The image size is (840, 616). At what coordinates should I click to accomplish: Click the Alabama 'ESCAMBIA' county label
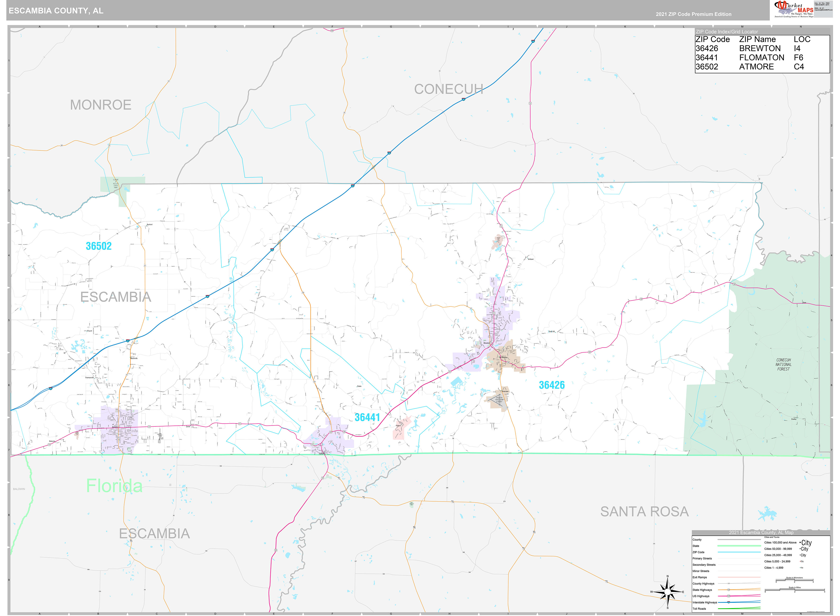116,297
